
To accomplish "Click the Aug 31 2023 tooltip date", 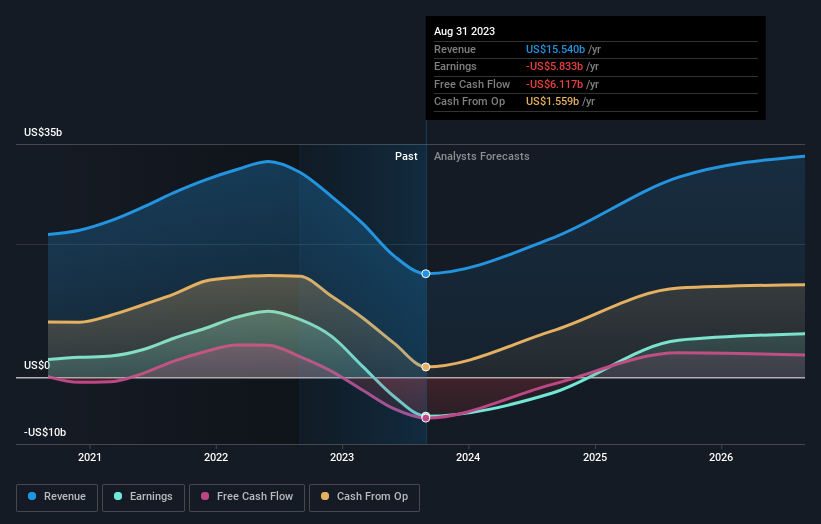I will click(x=464, y=31).
